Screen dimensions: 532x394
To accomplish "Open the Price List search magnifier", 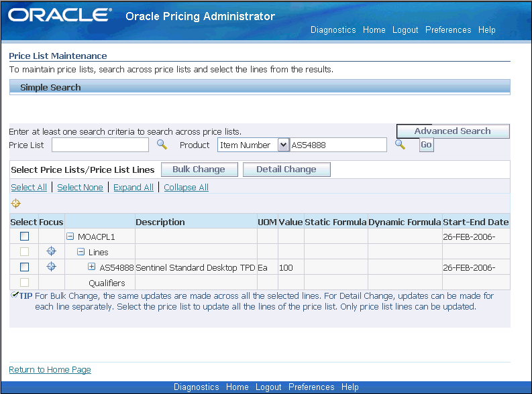I will click(162, 145).
